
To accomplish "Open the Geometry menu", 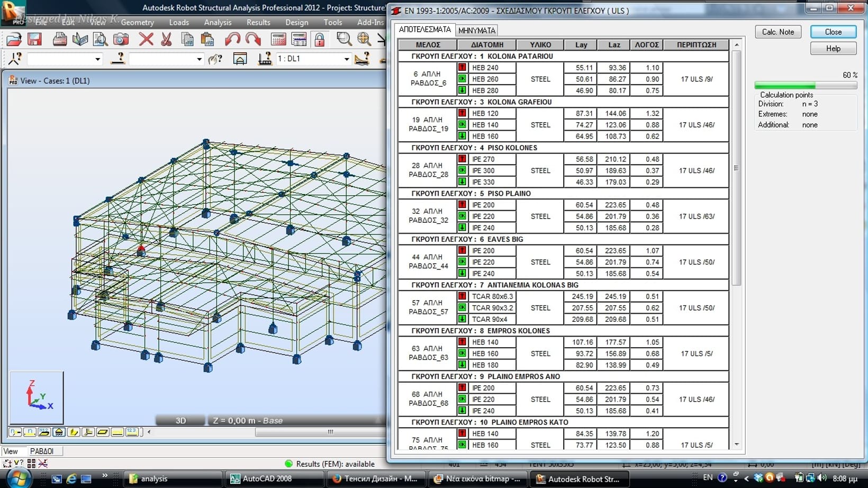I will coord(137,22).
